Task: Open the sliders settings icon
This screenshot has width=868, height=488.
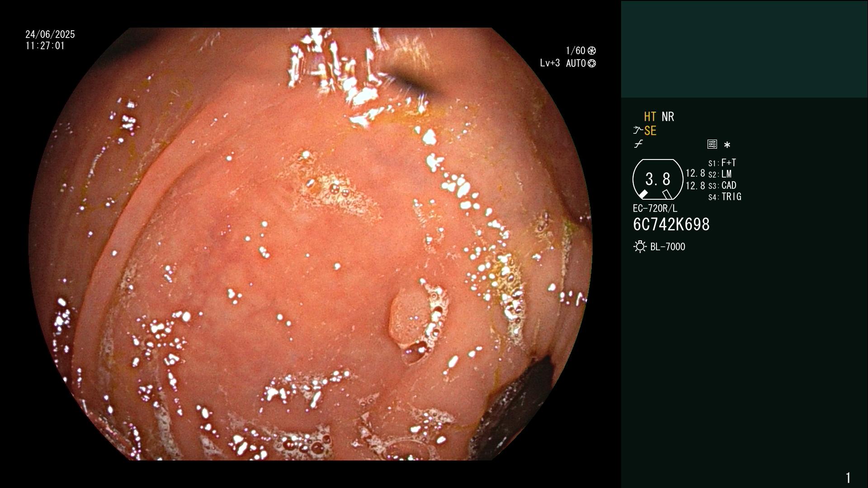Action: [x=712, y=144]
